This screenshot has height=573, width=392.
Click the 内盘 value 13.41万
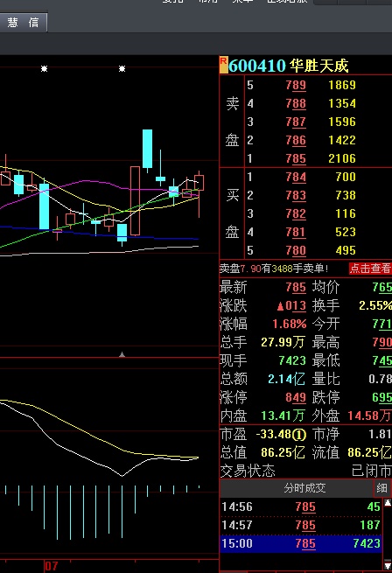[283, 416]
